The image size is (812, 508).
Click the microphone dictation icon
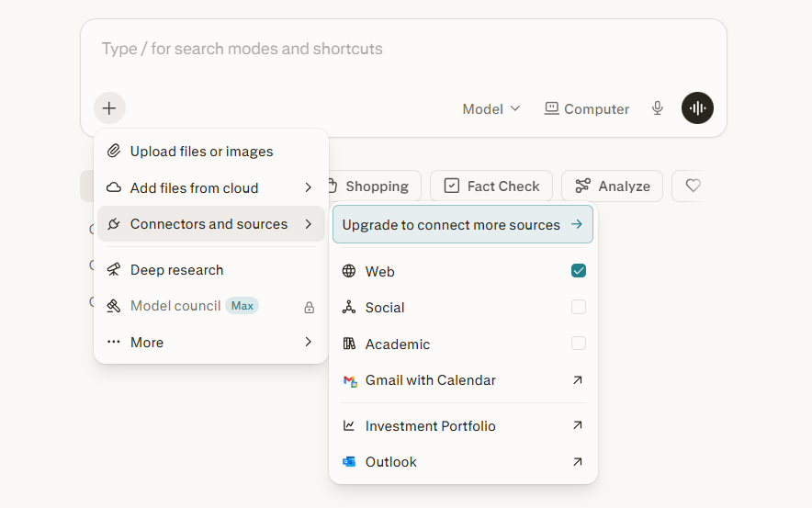point(658,108)
